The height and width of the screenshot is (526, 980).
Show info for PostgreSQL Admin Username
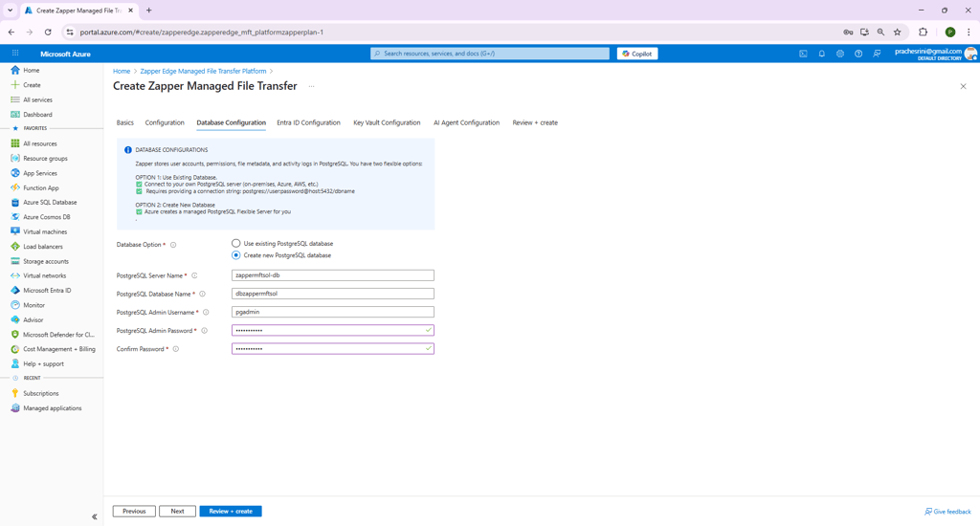[206, 313]
